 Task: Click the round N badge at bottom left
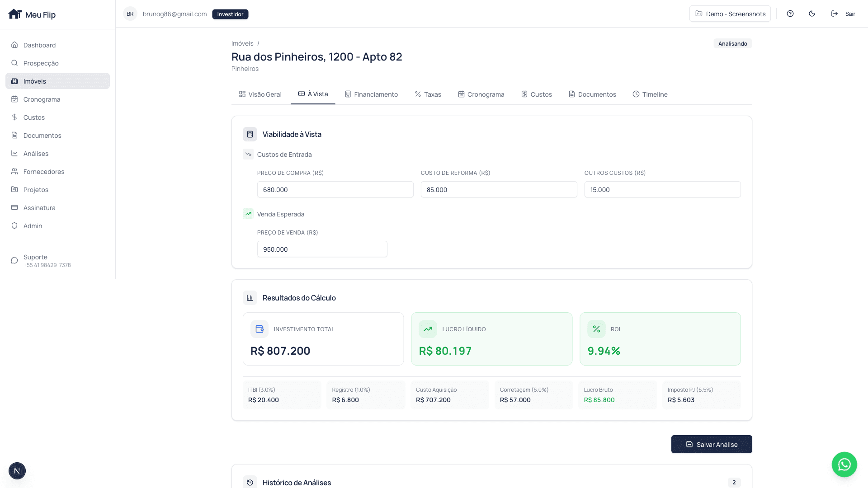point(17,471)
